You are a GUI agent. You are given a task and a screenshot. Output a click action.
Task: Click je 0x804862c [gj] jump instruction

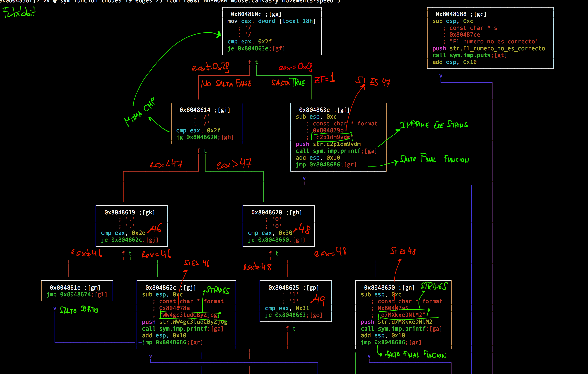coord(129,240)
